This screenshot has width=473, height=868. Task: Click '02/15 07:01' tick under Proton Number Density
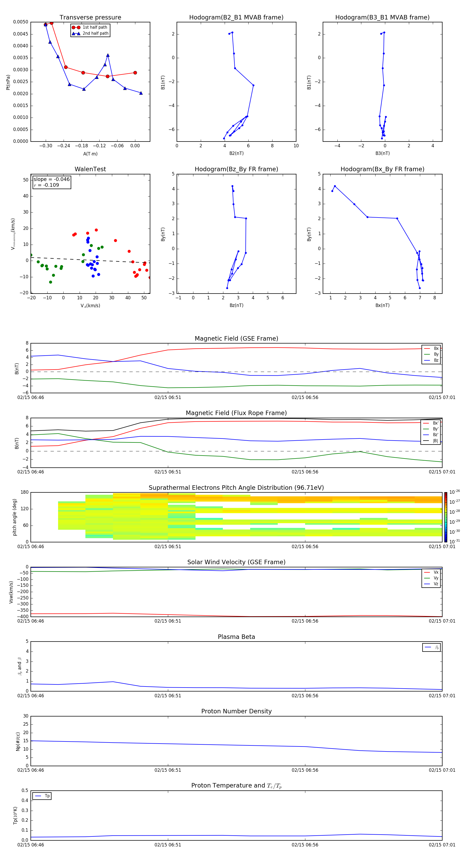[x=442, y=770]
